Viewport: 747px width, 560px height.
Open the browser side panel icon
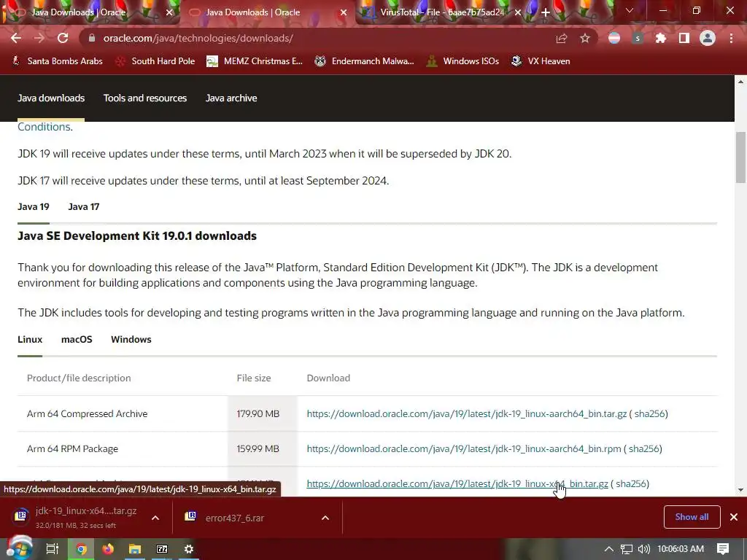coord(684,38)
